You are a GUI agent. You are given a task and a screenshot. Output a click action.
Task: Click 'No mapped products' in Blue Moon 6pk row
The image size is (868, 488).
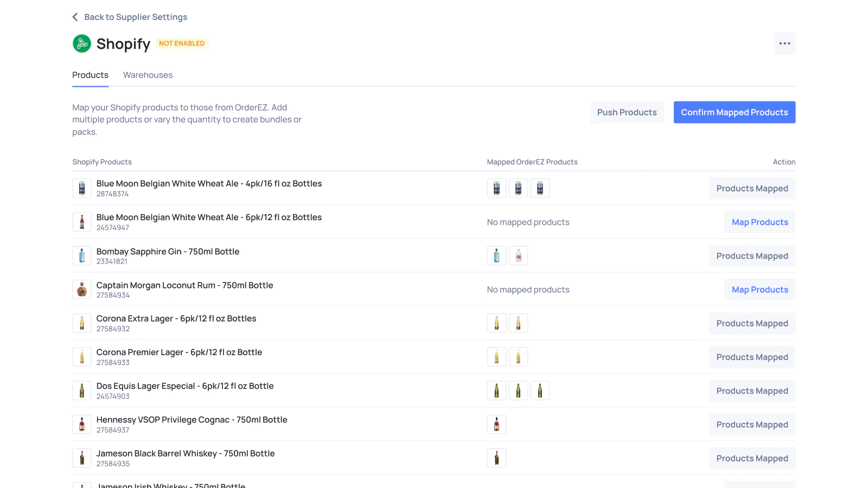(528, 222)
